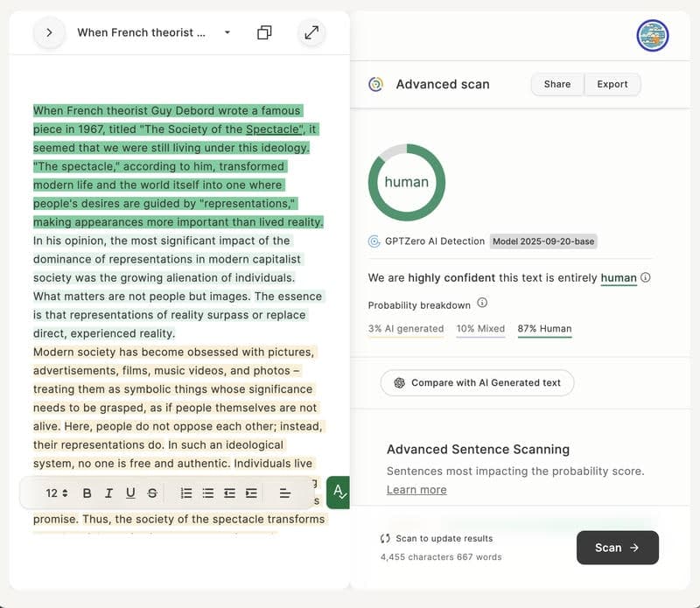Image resolution: width=700 pixels, height=608 pixels.
Task: Apply strikethrough to selected text
Action: (x=152, y=493)
